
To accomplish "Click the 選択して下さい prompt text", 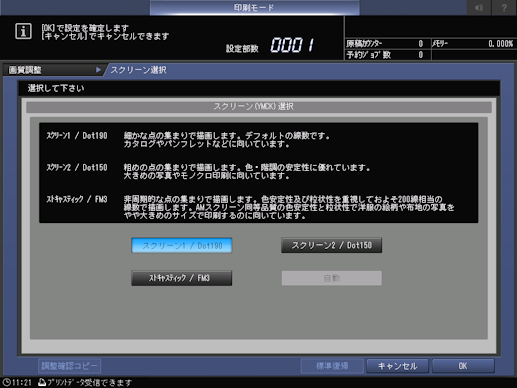I will click(x=56, y=88).
